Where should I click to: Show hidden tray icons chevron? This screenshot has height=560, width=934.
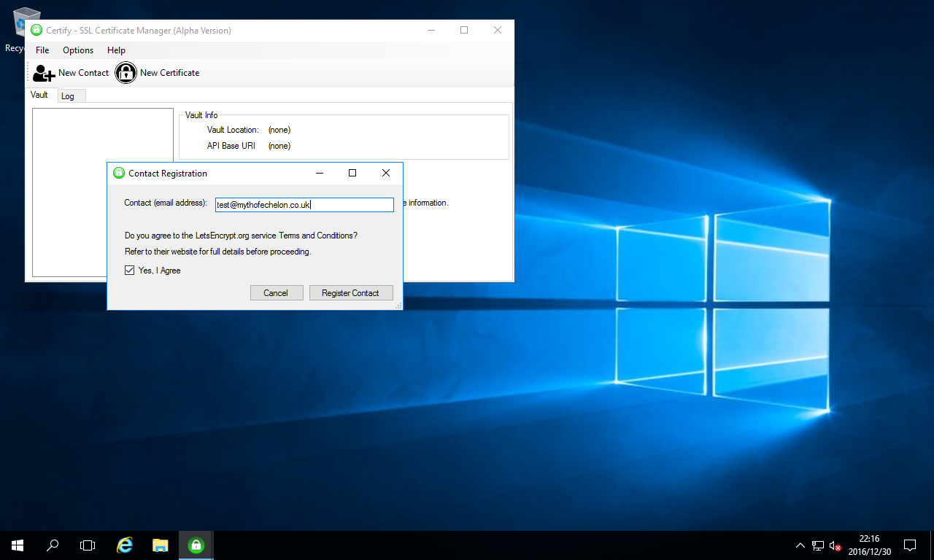click(800, 545)
